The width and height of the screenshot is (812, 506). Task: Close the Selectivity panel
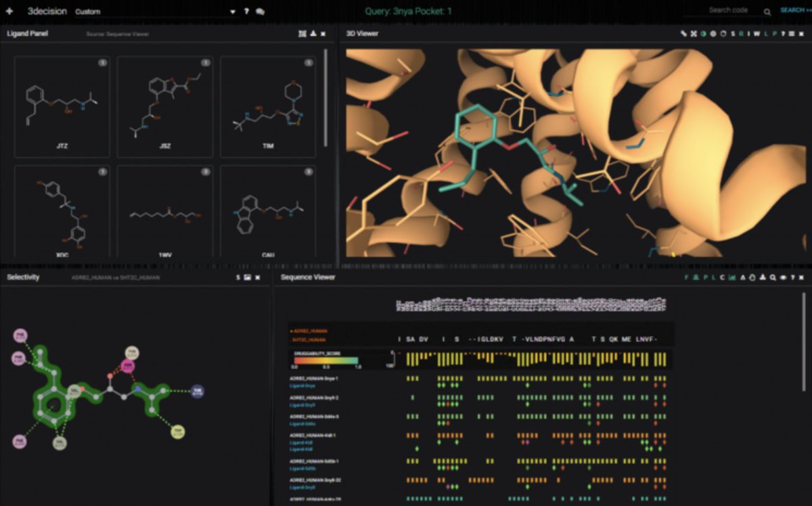(258, 277)
